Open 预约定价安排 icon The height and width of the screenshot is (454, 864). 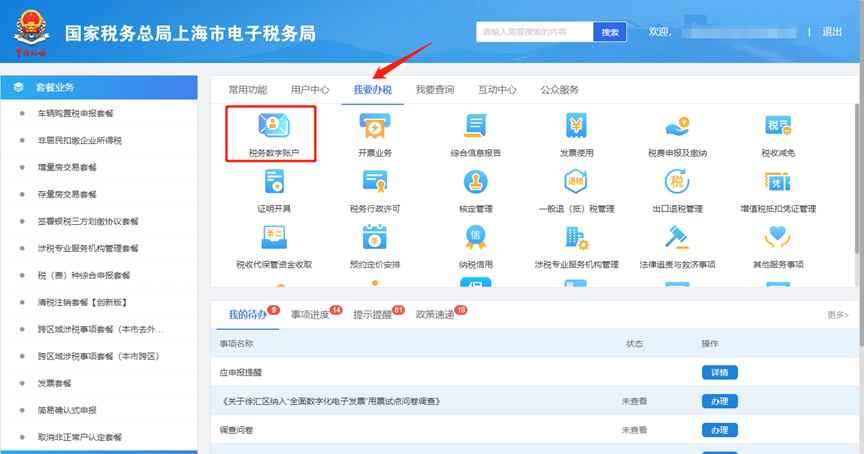(375, 237)
